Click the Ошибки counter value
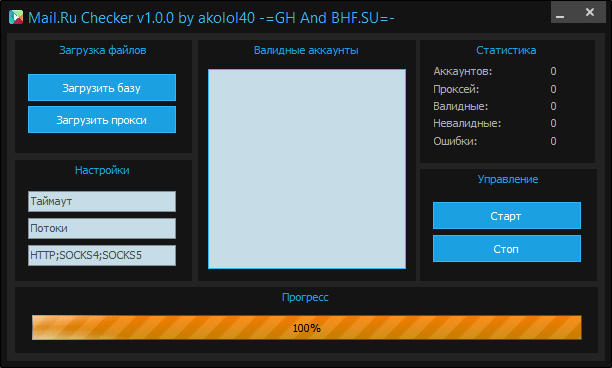 [553, 141]
